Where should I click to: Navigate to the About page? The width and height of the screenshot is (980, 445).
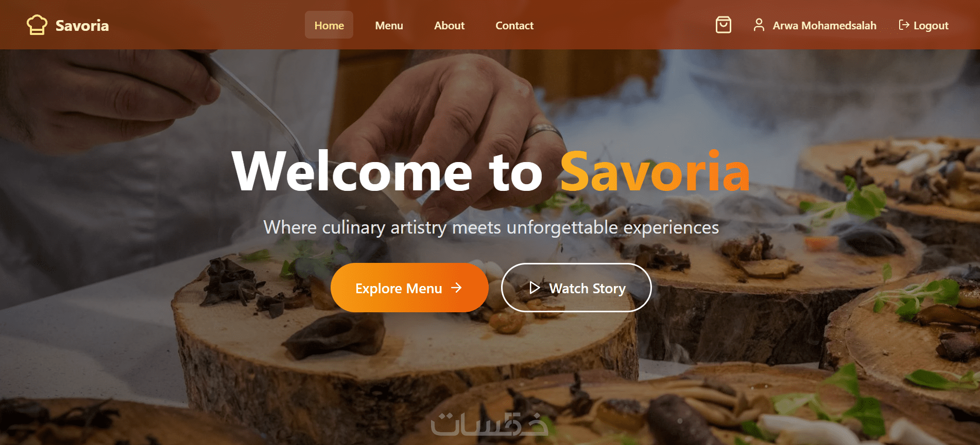(449, 25)
